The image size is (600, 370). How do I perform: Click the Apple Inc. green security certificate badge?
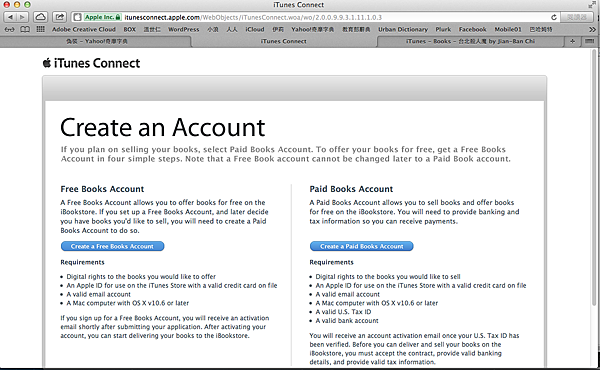click(103, 17)
